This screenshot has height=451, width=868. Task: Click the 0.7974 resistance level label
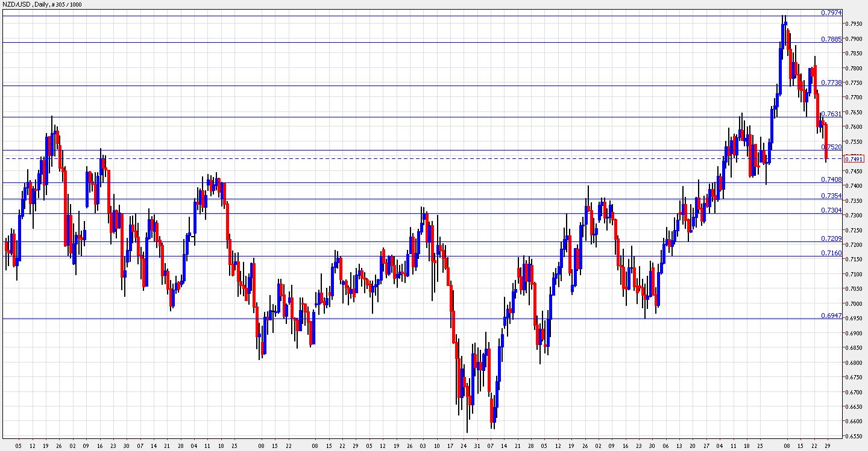coord(831,13)
